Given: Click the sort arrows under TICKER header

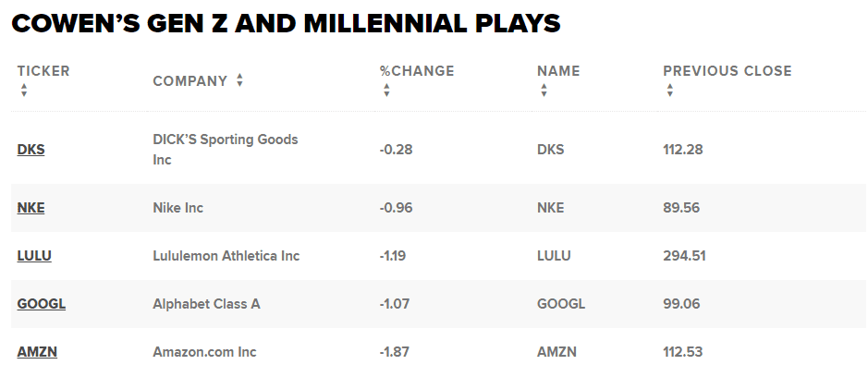Looking at the screenshot, I should 24,91.
